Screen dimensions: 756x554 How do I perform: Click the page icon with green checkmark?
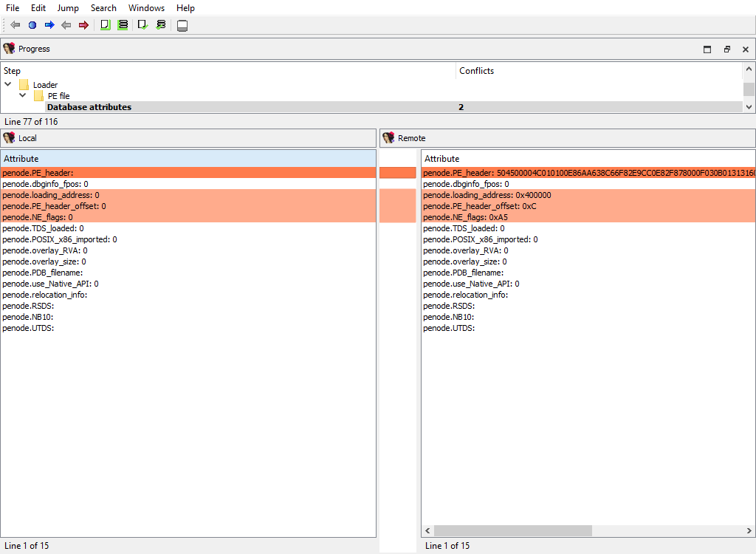(143, 25)
